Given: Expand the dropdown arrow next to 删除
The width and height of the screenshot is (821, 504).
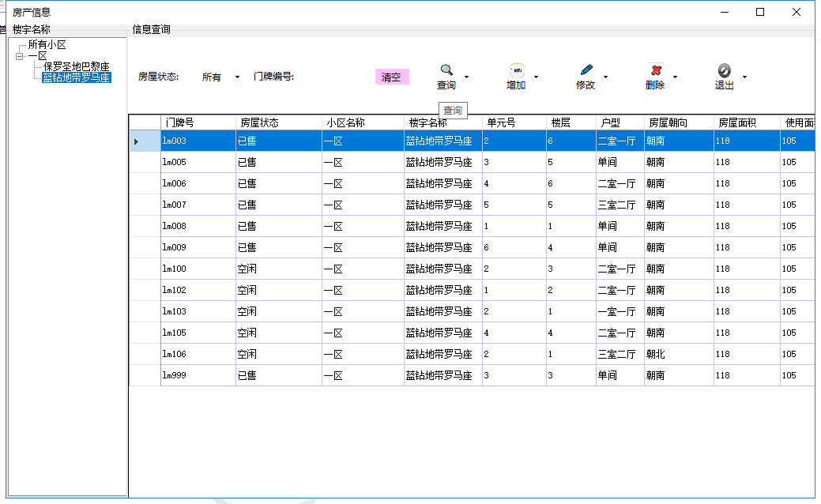Looking at the screenshot, I should (x=675, y=77).
